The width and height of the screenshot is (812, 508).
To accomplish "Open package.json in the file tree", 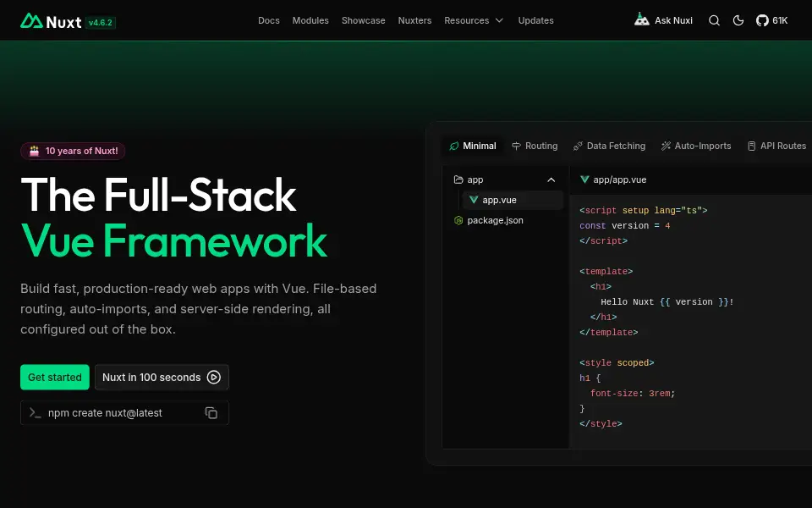I will [x=505, y=220].
